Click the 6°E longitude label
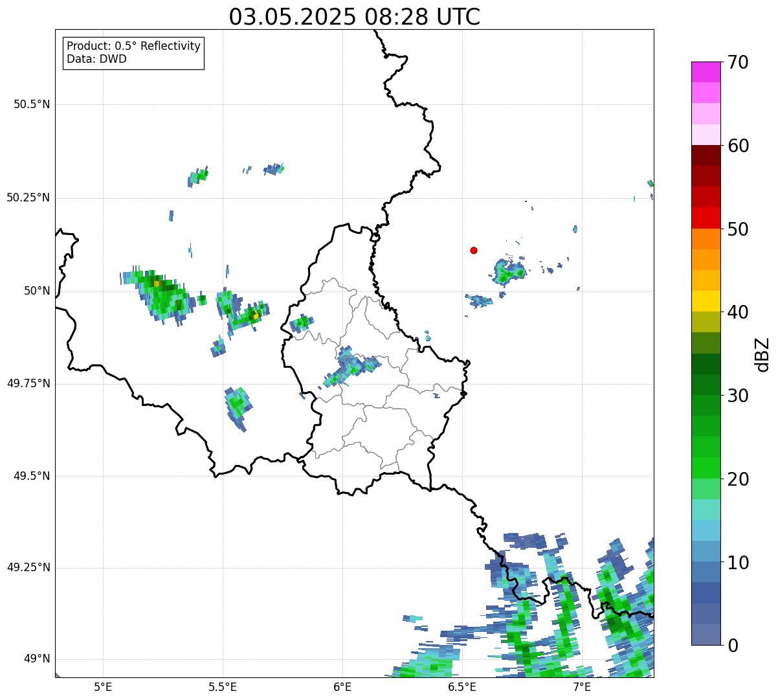Image resolution: width=778 pixels, height=700 pixels. pyautogui.click(x=342, y=686)
